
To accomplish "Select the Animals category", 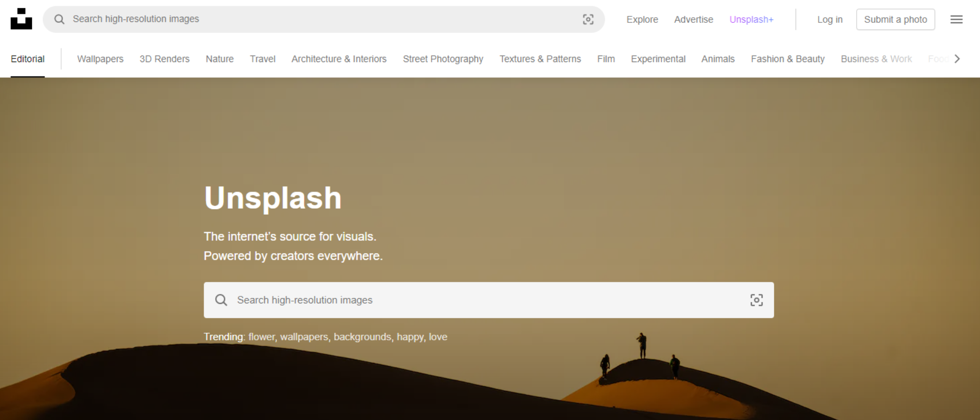I will click(x=718, y=59).
